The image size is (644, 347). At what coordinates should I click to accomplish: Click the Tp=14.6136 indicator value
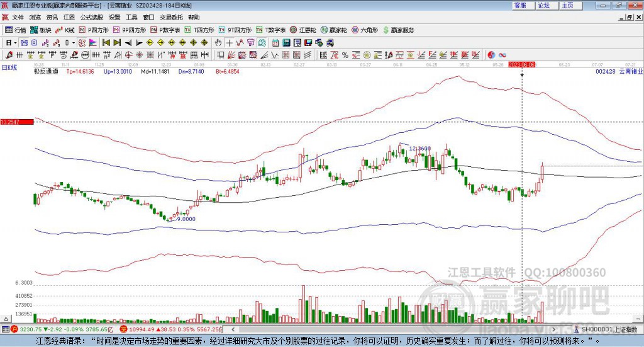(x=80, y=72)
